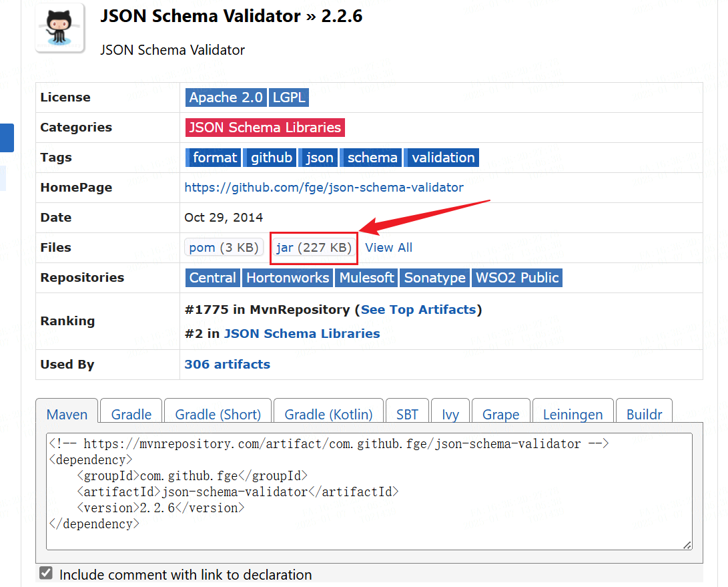Screen dimensions: 728x587
Task: Open the Hortonworks repository badge
Action: 288,278
